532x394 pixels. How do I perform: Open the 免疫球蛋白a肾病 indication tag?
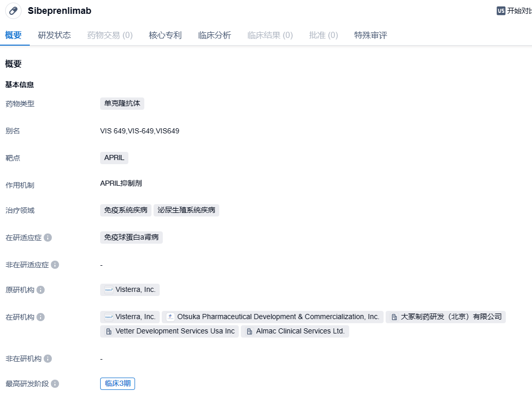point(131,237)
